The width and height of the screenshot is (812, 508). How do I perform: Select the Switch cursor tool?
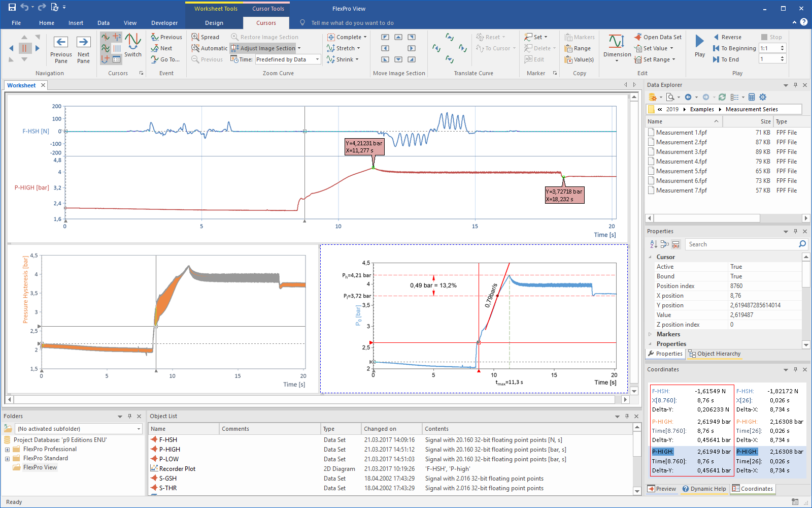(x=133, y=48)
